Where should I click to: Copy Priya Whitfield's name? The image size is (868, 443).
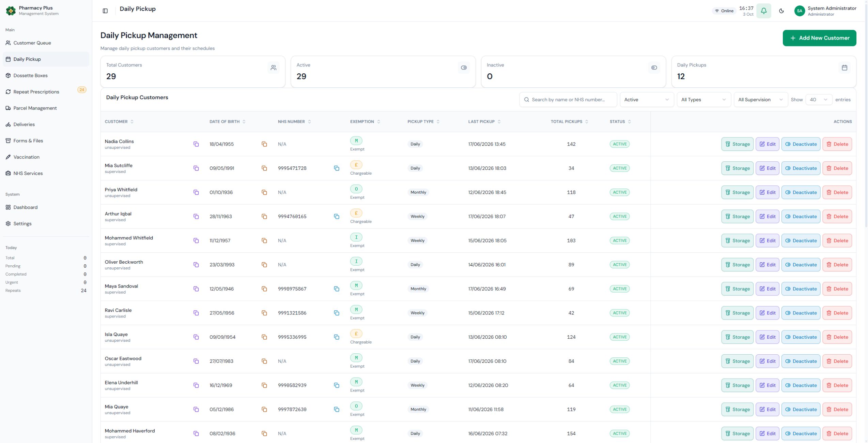click(196, 192)
